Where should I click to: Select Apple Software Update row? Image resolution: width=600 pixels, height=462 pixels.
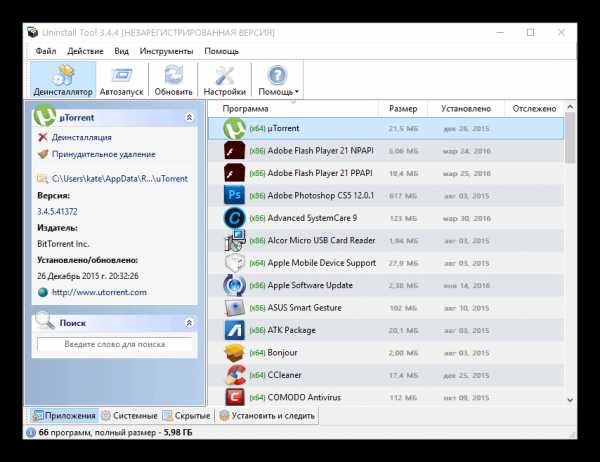point(386,285)
